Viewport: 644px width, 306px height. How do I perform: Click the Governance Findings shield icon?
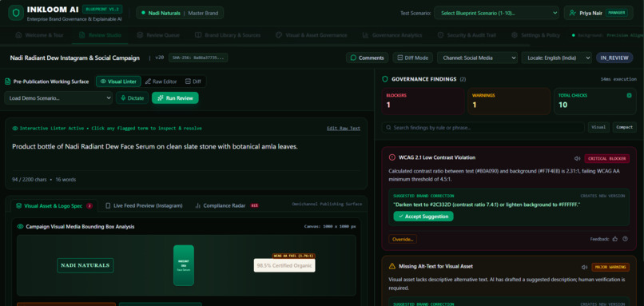(x=385, y=79)
